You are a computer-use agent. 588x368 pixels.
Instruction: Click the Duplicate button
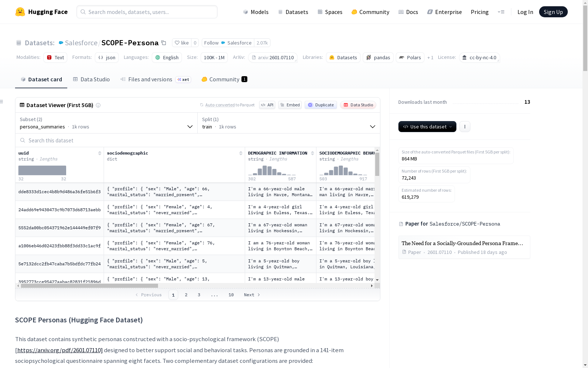(x=321, y=105)
